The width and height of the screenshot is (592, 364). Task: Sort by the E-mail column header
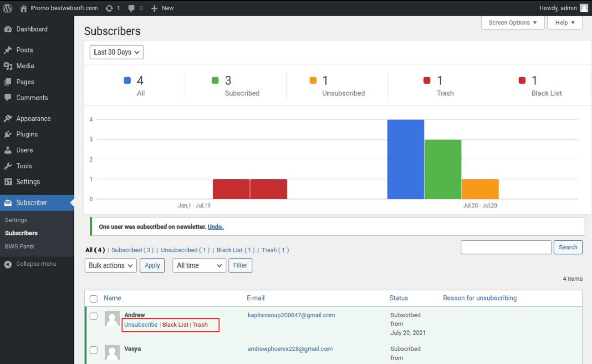pos(255,298)
